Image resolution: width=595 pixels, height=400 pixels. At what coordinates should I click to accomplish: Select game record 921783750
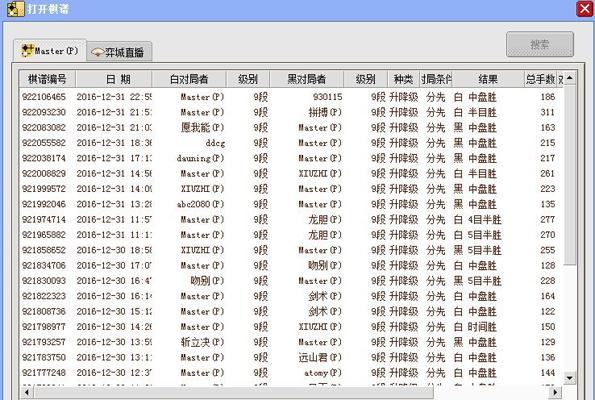click(x=291, y=357)
